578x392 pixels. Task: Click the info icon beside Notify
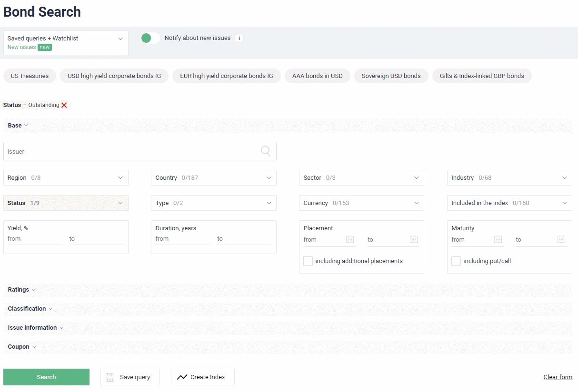(x=239, y=38)
